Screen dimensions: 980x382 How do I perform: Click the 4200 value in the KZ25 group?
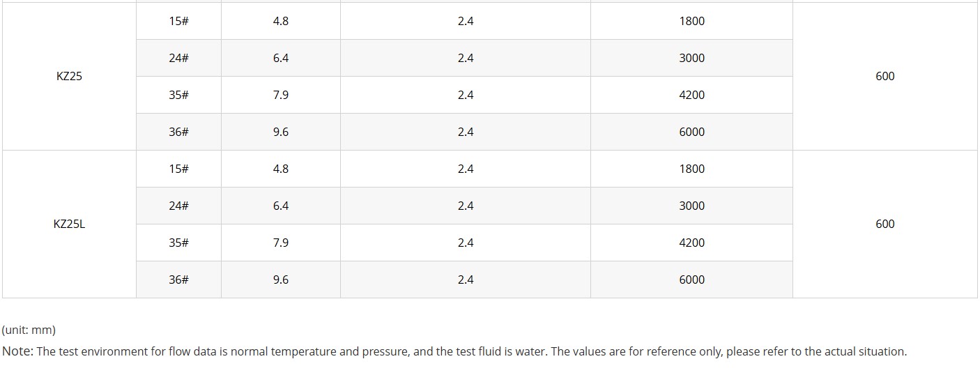[x=691, y=95]
